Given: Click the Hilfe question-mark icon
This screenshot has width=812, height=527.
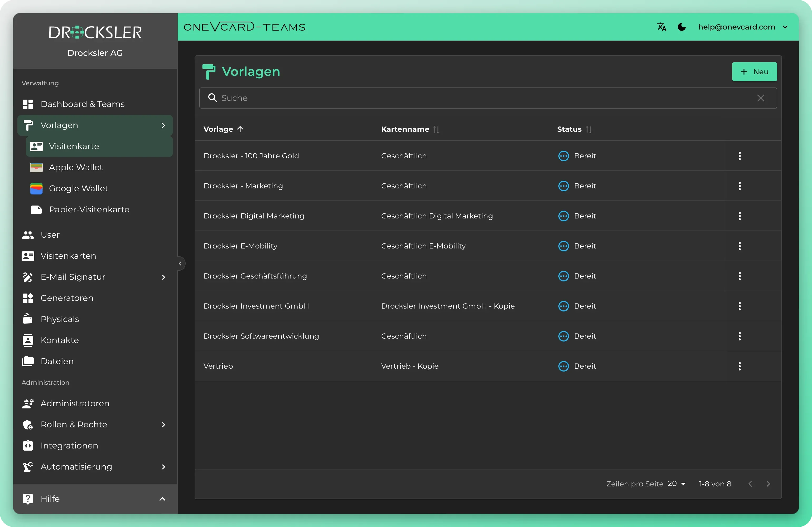Looking at the screenshot, I should [28, 499].
